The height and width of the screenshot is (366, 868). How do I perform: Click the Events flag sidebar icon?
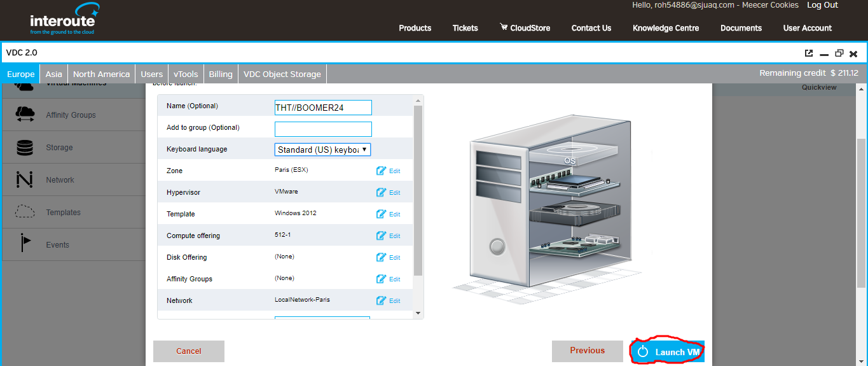click(x=25, y=244)
